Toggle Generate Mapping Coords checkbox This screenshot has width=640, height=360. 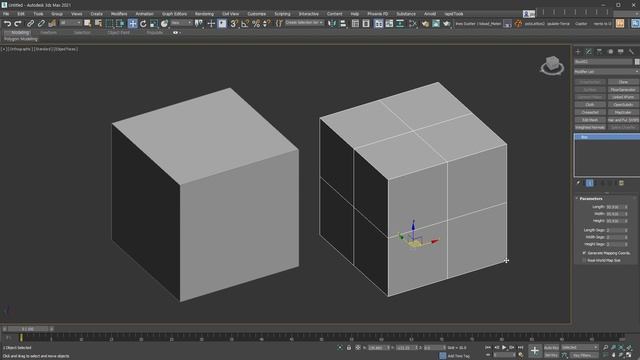[x=584, y=253]
